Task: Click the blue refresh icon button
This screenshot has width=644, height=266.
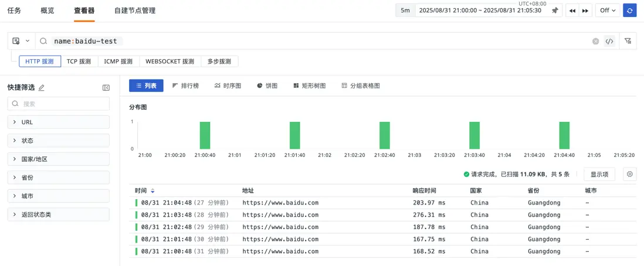Action: pyautogui.click(x=629, y=11)
